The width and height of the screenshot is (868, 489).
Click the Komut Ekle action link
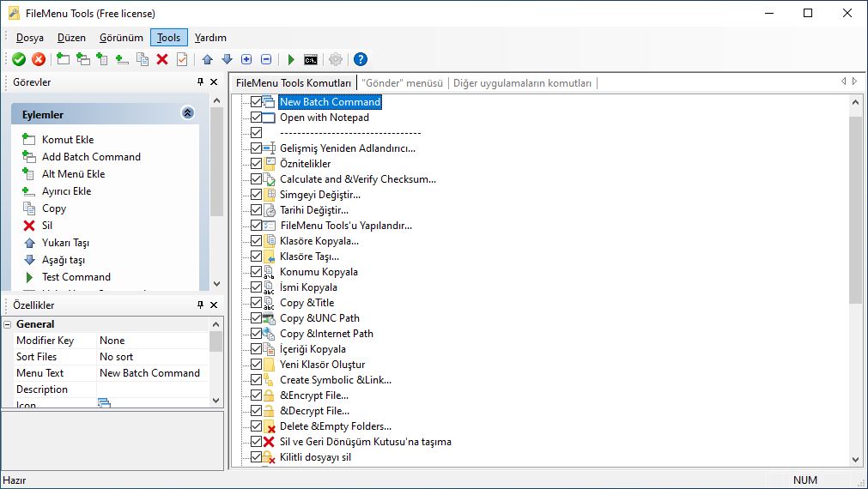(68, 139)
